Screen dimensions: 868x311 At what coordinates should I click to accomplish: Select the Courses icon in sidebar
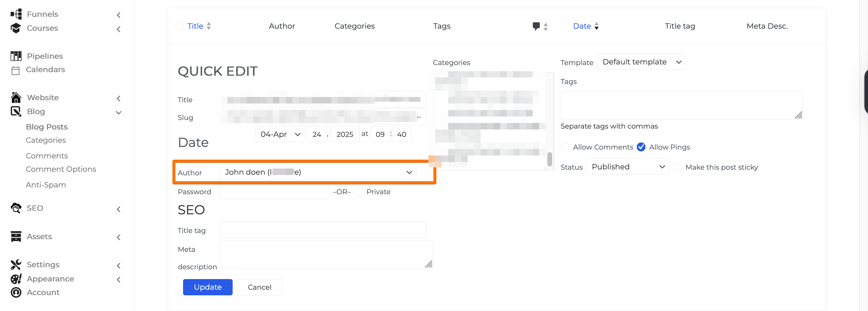(x=16, y=28)
